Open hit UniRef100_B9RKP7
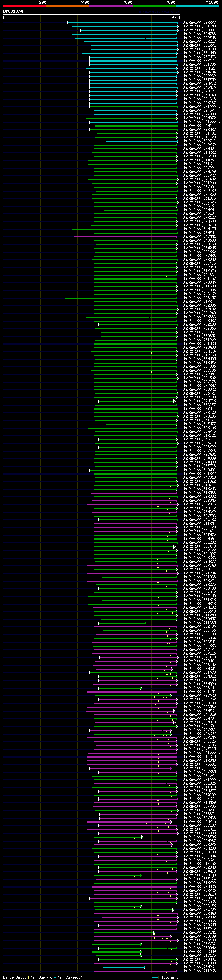This screenshot has width=222, height=980. click(199, 23)
